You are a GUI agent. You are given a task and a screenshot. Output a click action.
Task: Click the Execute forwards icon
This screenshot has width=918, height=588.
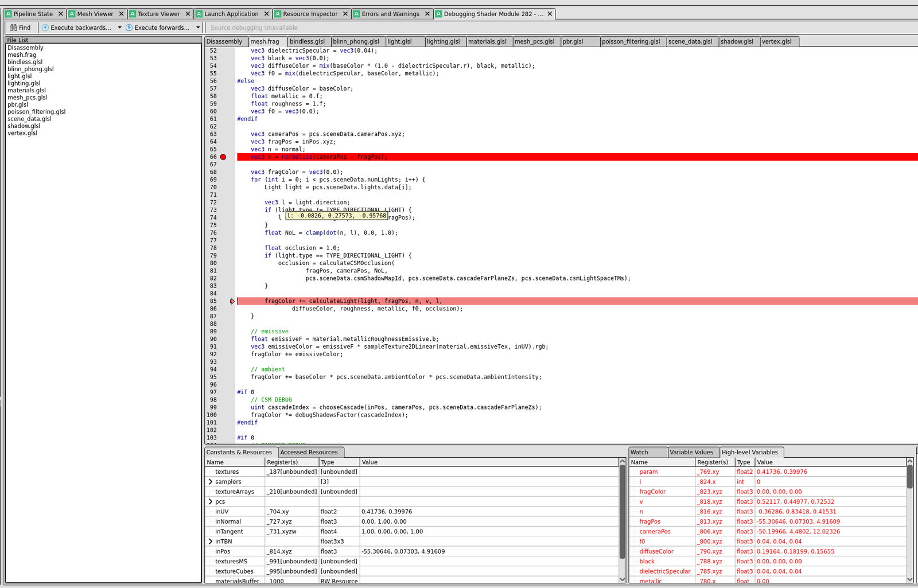click(129, 28)
